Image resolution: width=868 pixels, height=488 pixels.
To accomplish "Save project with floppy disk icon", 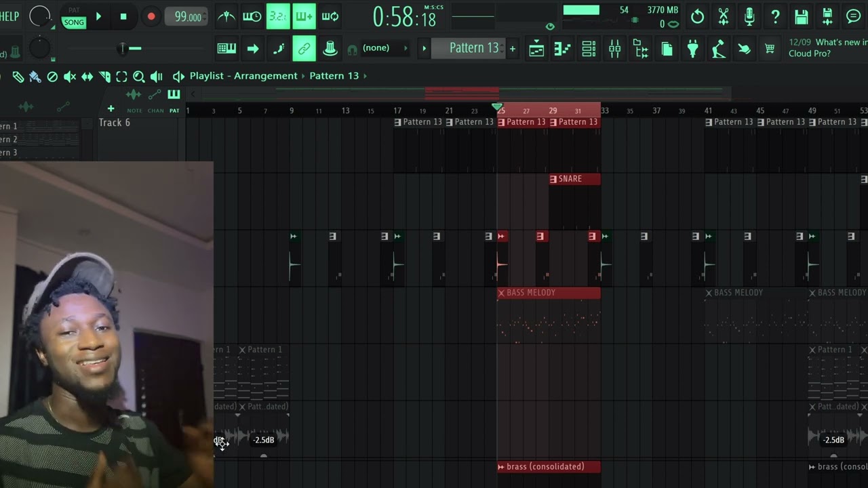I will [x=801, y=17].
